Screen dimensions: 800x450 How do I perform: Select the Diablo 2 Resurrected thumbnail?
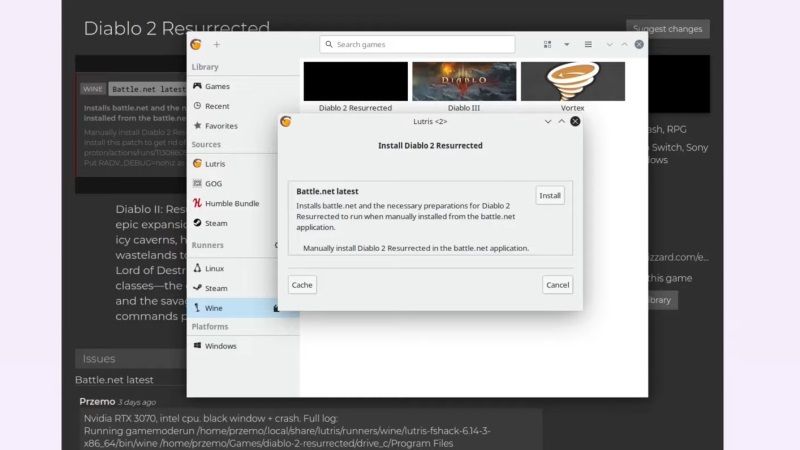tap(356, 81)
